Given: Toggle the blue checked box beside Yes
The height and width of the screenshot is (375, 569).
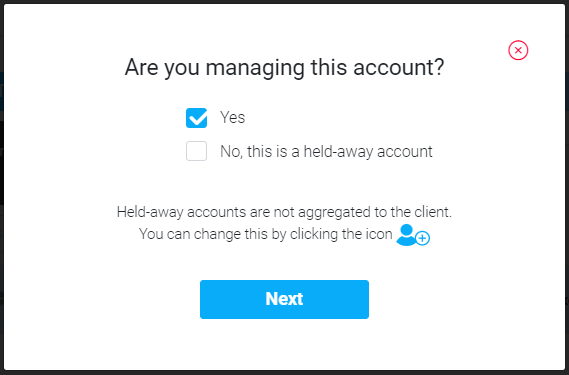Looking at the screenshot, I should pos(196,118).
